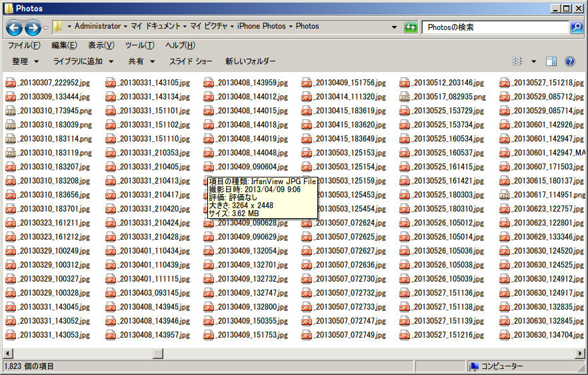Toggle the preview pane icon
This screenshot has height=375, width=588.
(551, 61)
